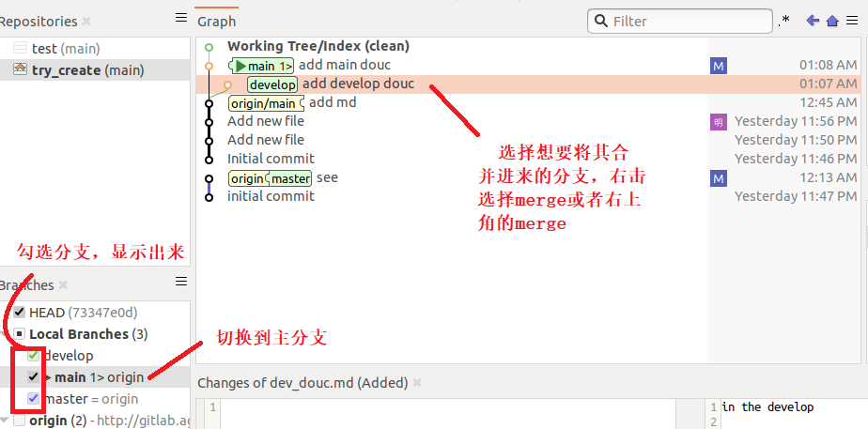The image size is (868, 429).
Task: Close the Changes of dev_douc.md panel
Action: [x=417, y=383]
